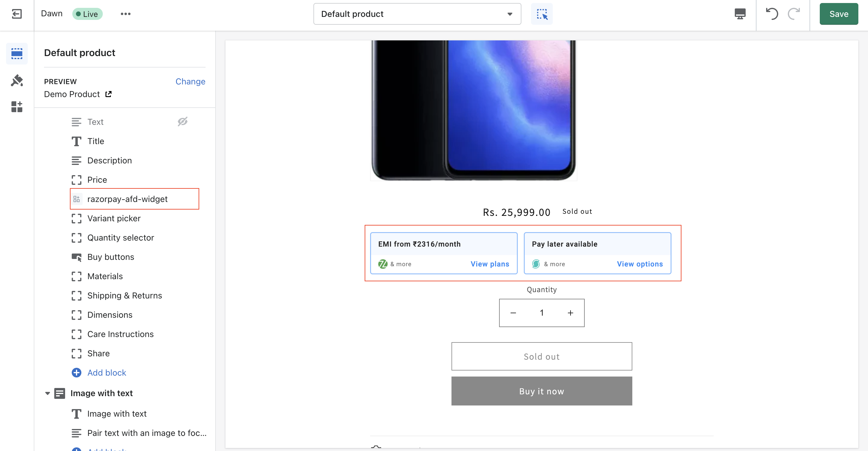View plans for EMI offer
The image size is (868, 451).
[x=489, y=264]
